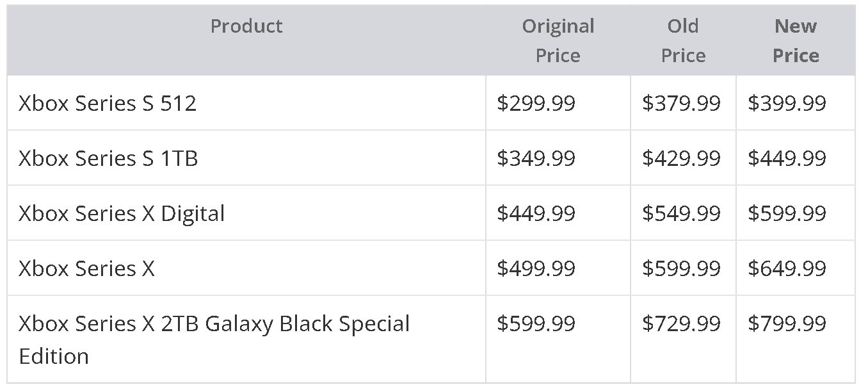Select the plain Xbox Series X row label
Screen dimensions: 868x392
coord(86,268)
